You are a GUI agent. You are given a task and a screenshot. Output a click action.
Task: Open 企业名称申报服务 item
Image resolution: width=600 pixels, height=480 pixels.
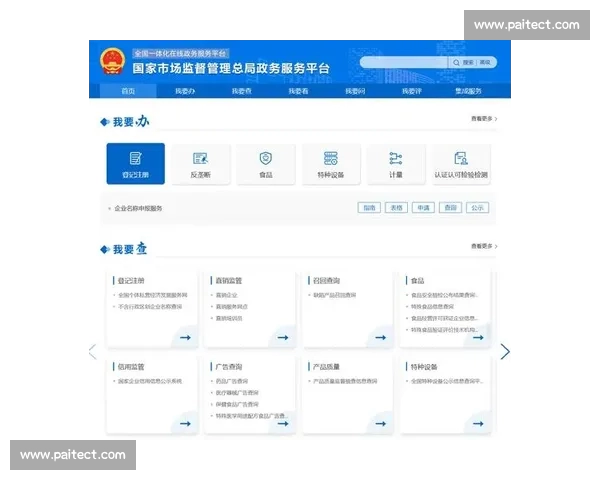click(138, 208)
